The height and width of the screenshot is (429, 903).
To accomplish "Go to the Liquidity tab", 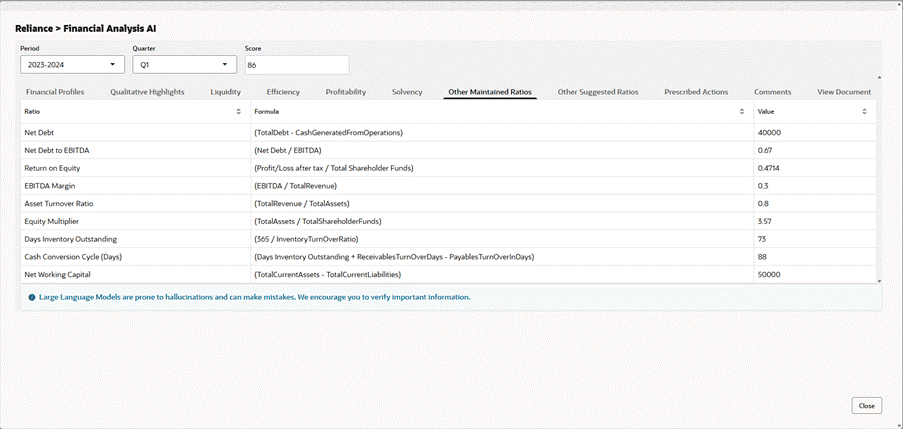I will tap(226, 92).
